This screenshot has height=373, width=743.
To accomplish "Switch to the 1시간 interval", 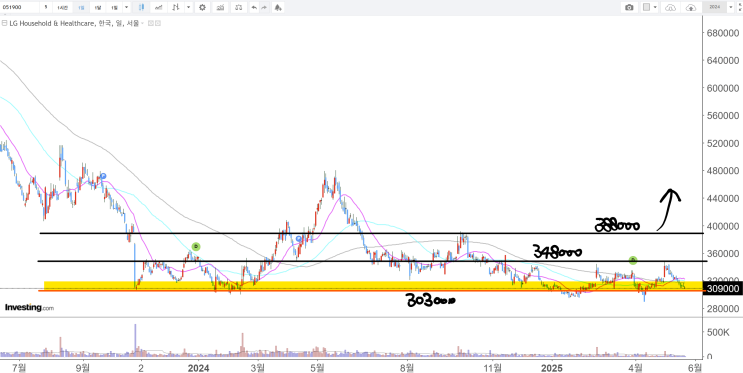I will pos(63,7).
